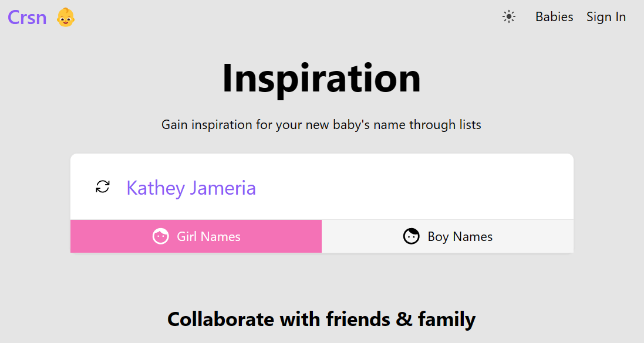Open the Crsn home logo
This screenshot has height=343, width=644.
26,17
